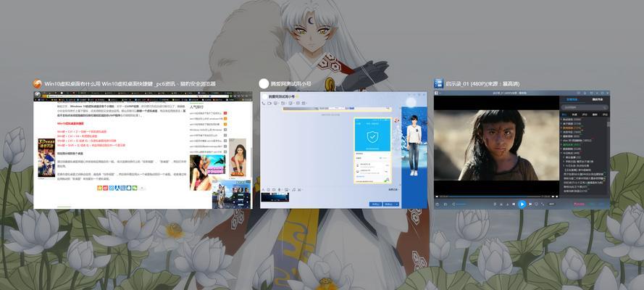
Task: Click the voice call phone icon in QQ chat
Action: [263, 103]
